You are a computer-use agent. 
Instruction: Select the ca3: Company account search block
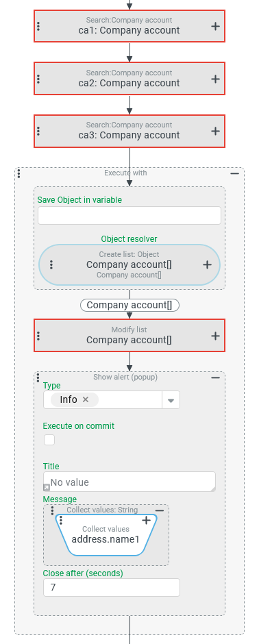[129, 131]
